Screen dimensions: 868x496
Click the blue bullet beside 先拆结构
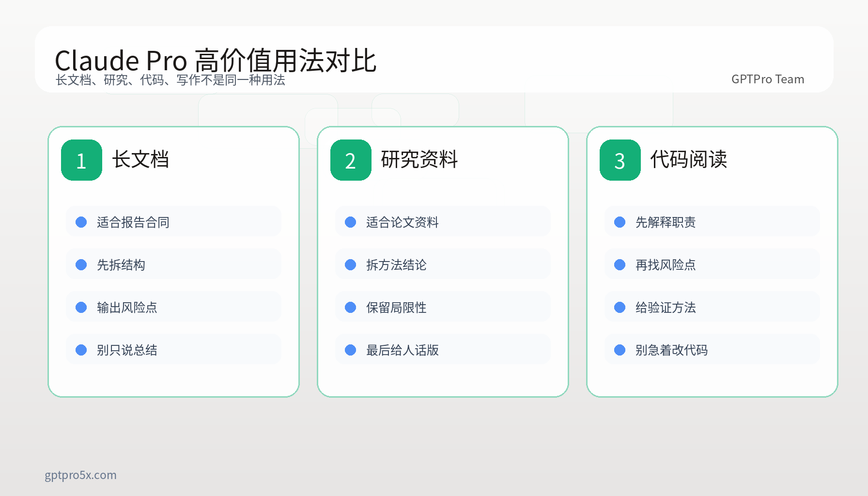point(81,265)
